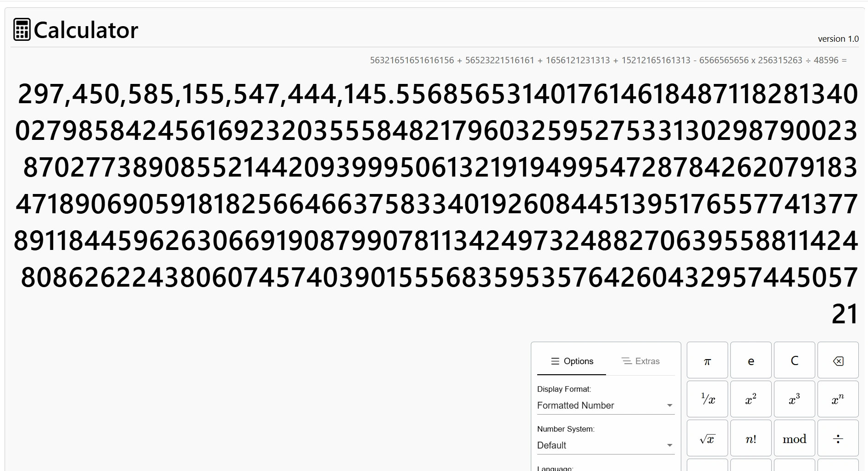The height and width of the screenshot is (471, 868).
Task: Select the calculation history expression line
Action: coord(608,60)
